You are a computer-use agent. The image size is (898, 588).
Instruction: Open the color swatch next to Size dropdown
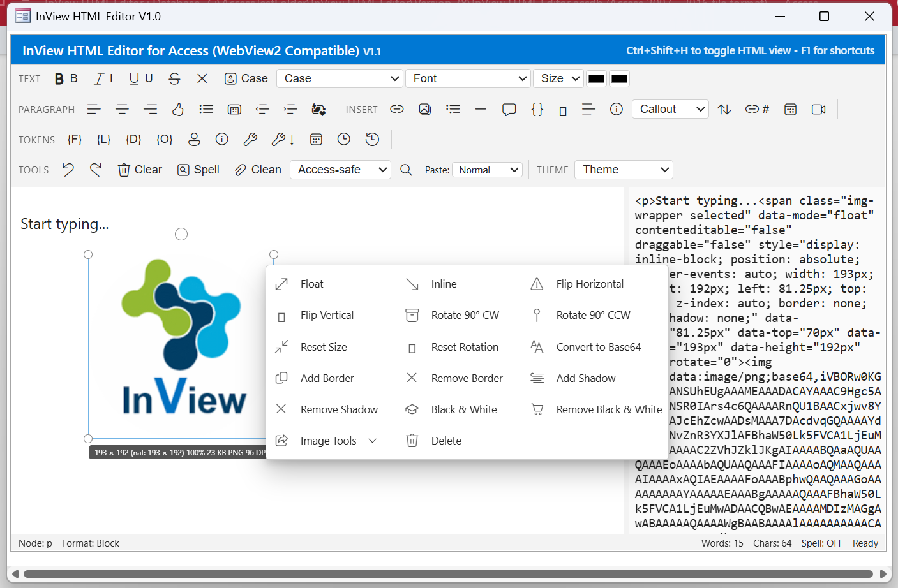(597, 78)
